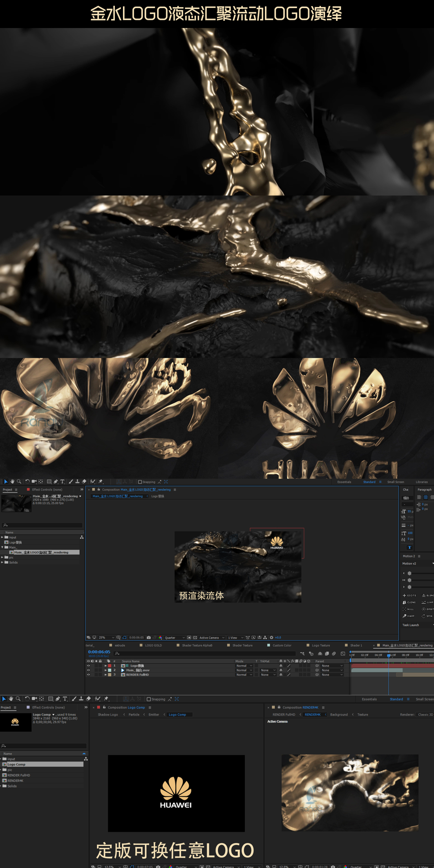Image resolution: width=434 pixels, height=868 pixels.
Task: Toggle the transparency grid button under viewer
Action: point(195,637)
